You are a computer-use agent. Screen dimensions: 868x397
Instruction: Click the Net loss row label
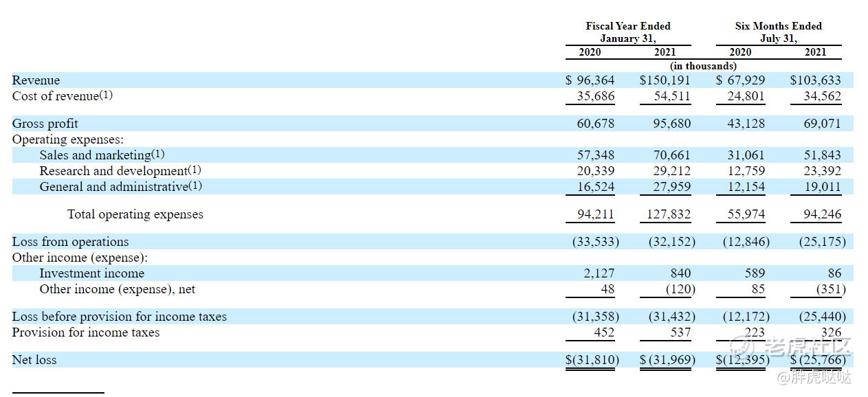point(34,360)
